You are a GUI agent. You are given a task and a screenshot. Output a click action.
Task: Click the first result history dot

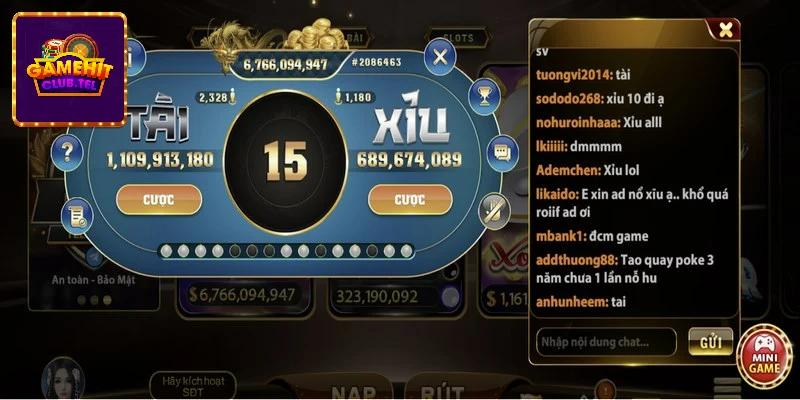(x=165, y=251)
